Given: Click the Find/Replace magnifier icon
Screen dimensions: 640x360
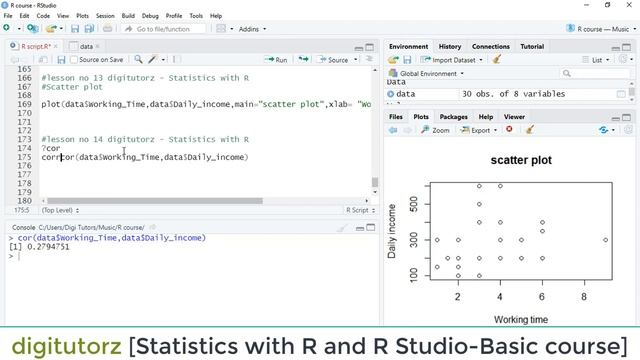Looking at the screenshot, I should [x=138, y=60].
